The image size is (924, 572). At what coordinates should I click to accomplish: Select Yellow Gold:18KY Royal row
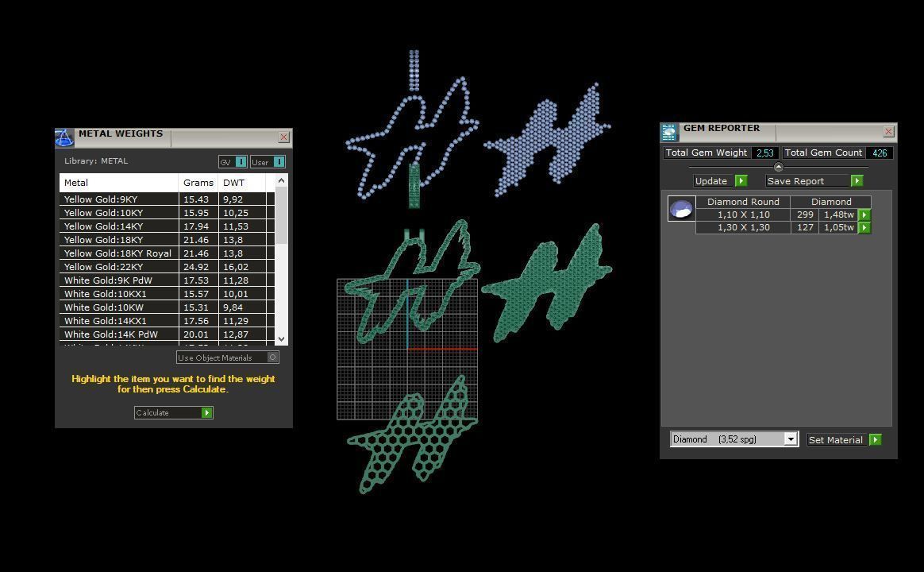click(167, 253)
